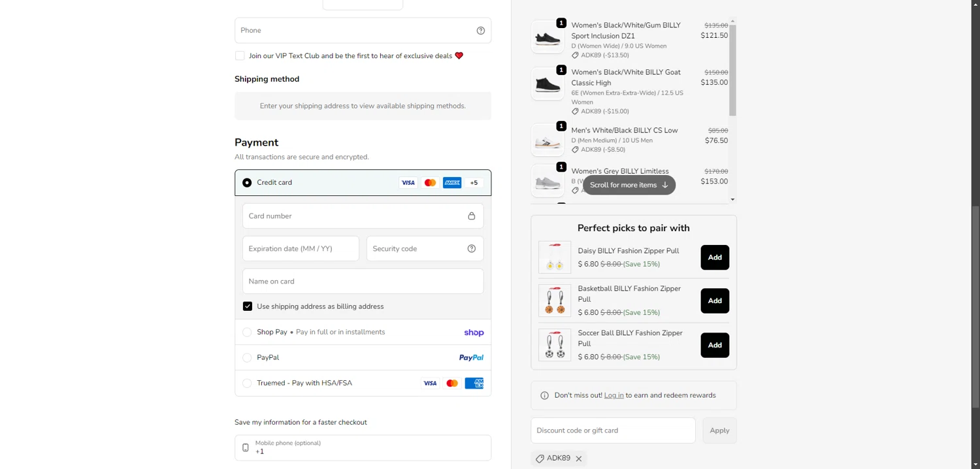Viewport: 980px width, 469px height.
Task: Click the discount tag icon under BILLY CS Low
Action: click(576, 150)
